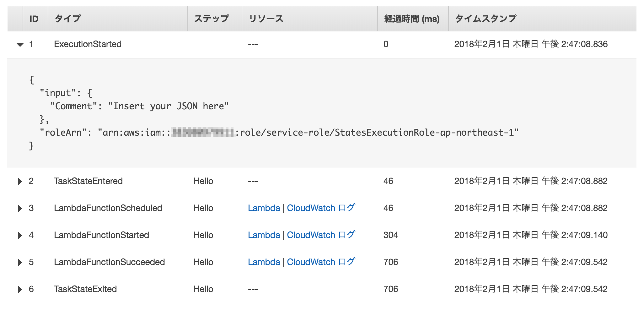This screenshot has width=644, height=309.
Task: Expand the LambdaFunctionStarted row
Action: (x=20, y=235)
